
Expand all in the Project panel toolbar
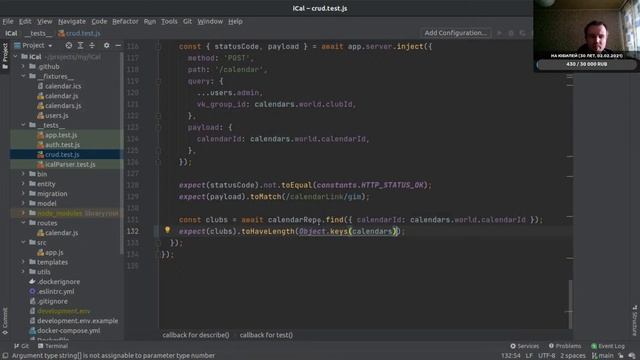pos(80,45)
